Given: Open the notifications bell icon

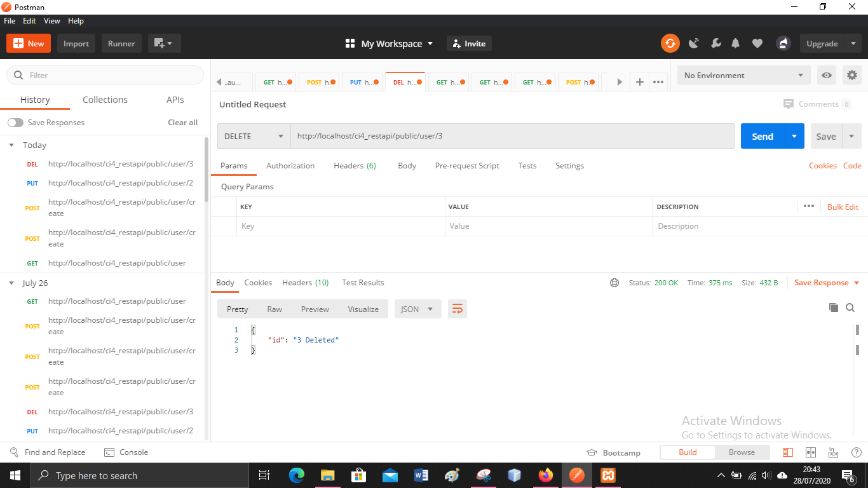Looking at the screenshot, I should coord(736,43).
